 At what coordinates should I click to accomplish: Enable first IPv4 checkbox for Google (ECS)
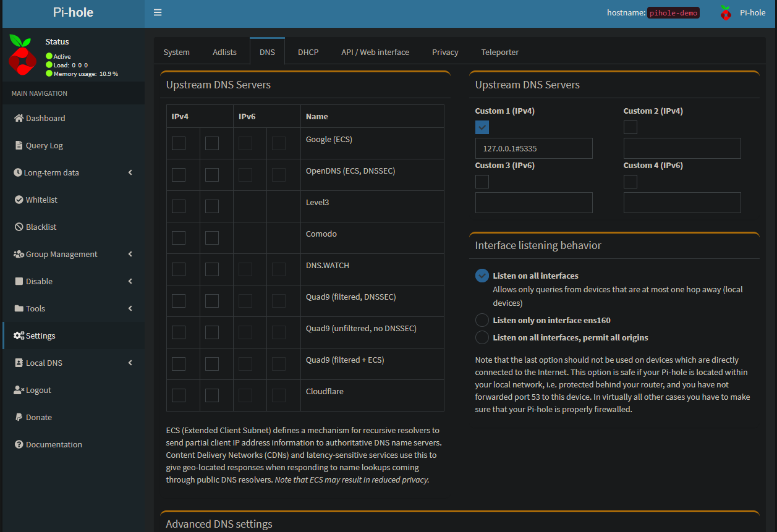(179, 143)
